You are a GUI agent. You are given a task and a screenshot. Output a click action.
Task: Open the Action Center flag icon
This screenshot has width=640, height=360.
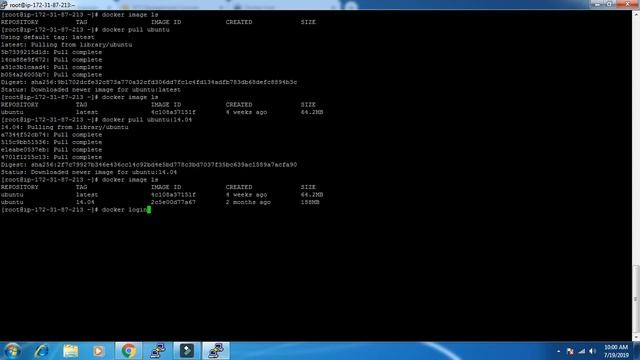click(x=570, y=351)
